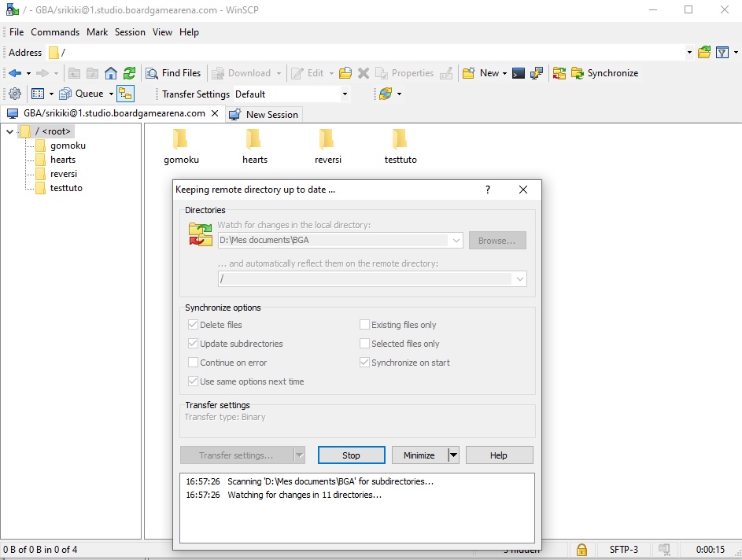Viewport: 742px width, 560px height.
Task: Click the Edit toolbar button
Action: click(x=307, y=73)
